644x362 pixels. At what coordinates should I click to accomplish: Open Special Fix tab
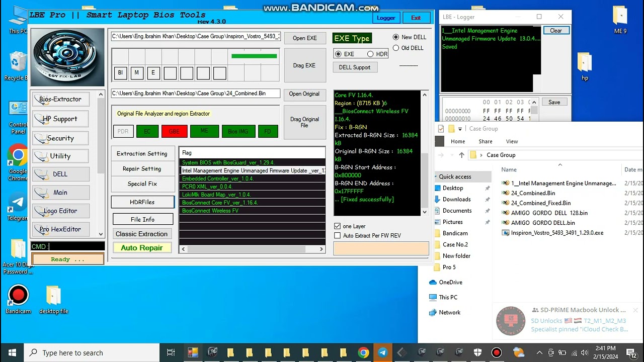coord(142,184)
